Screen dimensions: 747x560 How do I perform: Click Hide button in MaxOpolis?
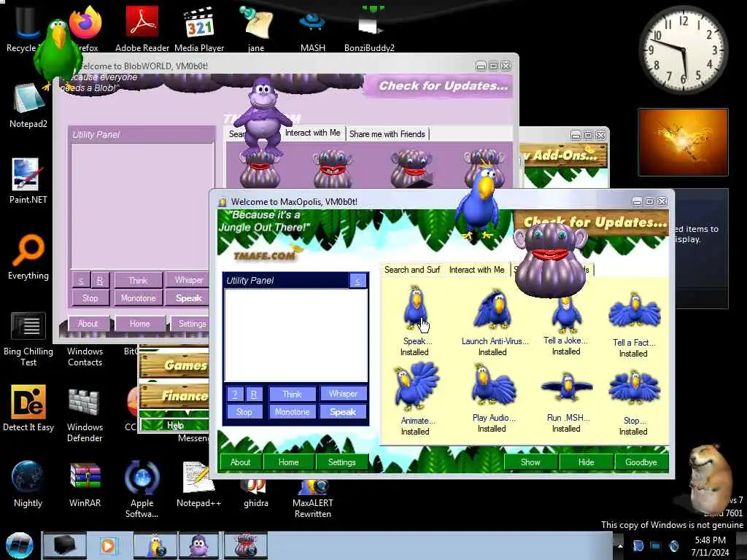[586, 462]
